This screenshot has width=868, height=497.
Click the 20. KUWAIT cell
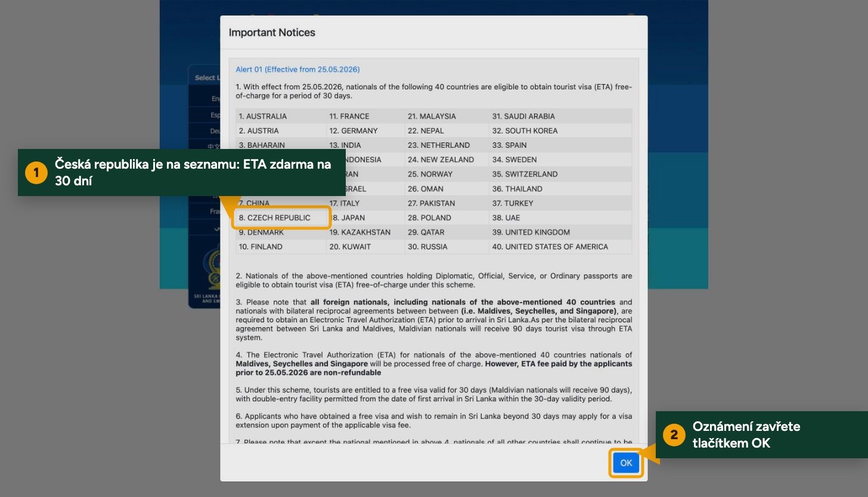(x=365, y=247)
